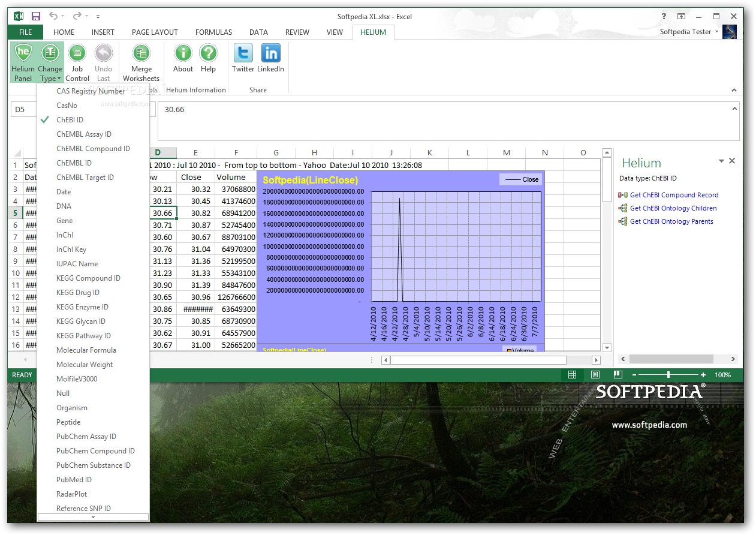Image resolution: width=756 pixels, height=535 pixels.
Task: Click cell with Volume 126766600
Action: tap(236, 297)
